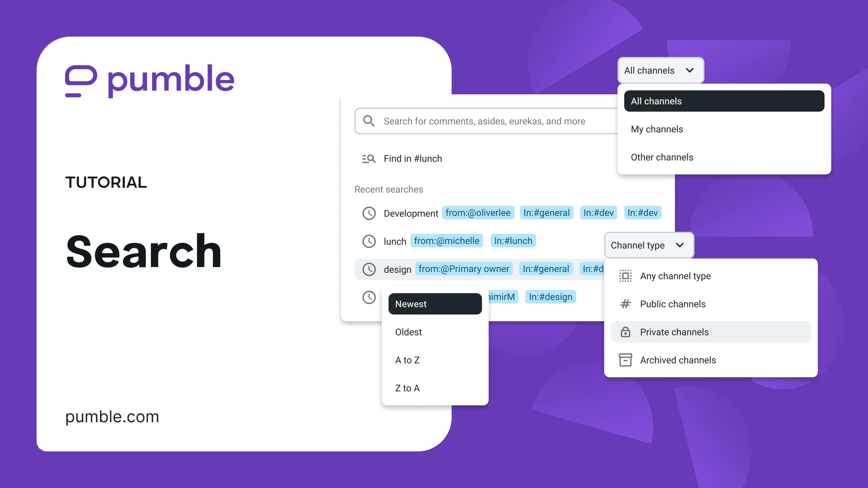Select Other channels from the channels menu

pyautogui.click(x=662, y=157)
